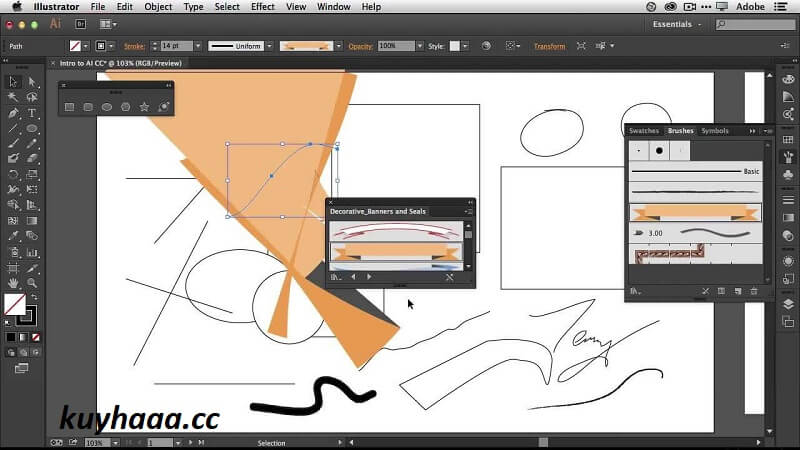
Task: Change the screen mode button
Action: 21,368
